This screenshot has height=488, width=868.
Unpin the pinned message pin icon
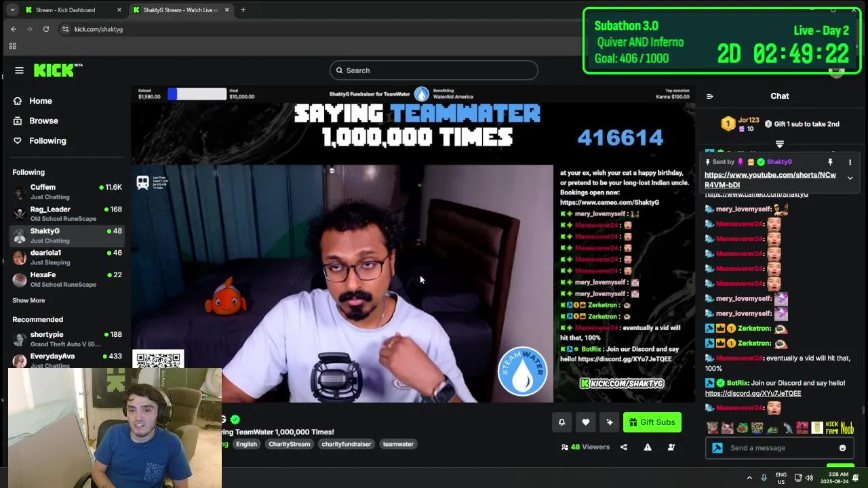pyautogui.click(x=830, y=163)
